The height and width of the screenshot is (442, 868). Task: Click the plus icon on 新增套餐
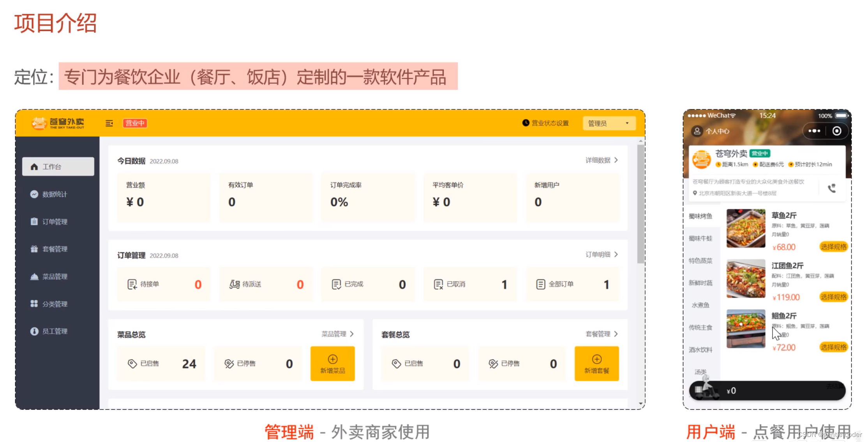[596, 359]
